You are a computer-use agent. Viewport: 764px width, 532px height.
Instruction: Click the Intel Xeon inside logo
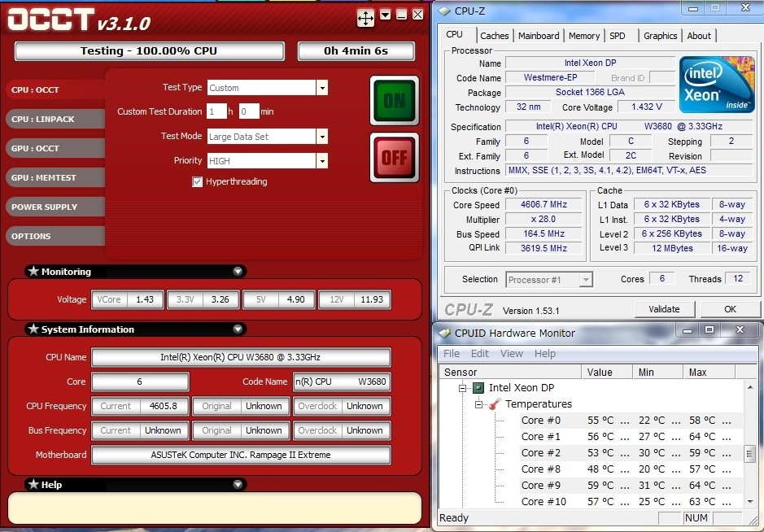pyautogui.click(x=717, y=85)
